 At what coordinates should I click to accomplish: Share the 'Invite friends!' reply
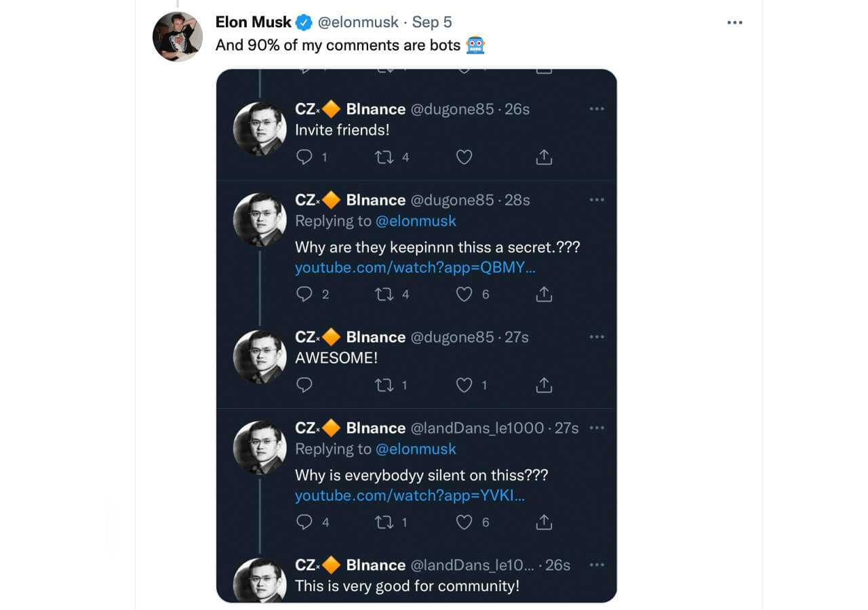click(544, 157)
